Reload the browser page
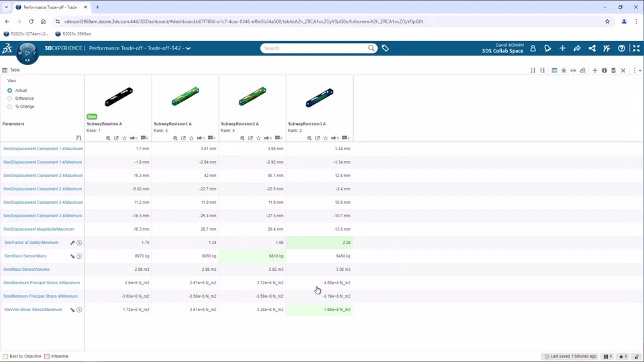Viewport: 644px width, 362px height. (x=31, y=21)
